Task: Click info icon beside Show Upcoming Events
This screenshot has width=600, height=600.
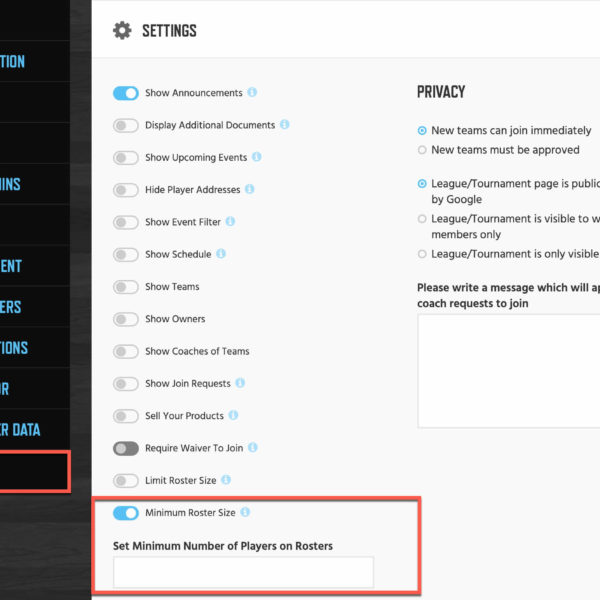Action: click(256, 157)
